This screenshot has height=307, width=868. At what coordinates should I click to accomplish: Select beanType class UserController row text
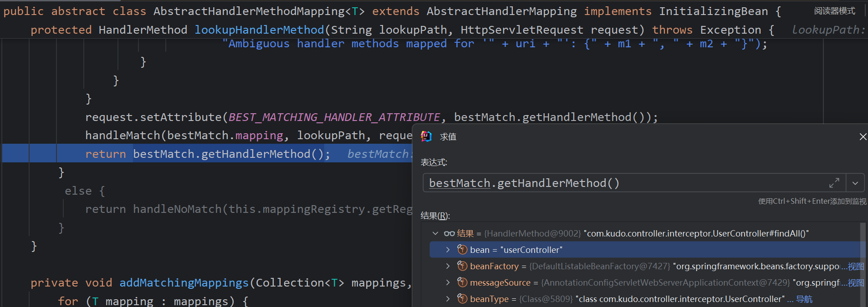627,299
